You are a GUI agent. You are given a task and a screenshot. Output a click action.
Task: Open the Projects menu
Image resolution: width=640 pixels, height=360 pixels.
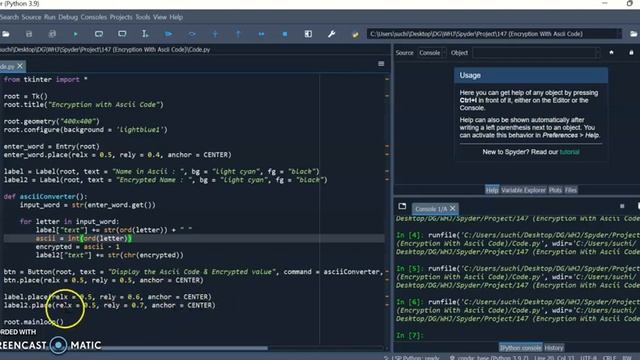pyautogui.click(x=121, y=17)
